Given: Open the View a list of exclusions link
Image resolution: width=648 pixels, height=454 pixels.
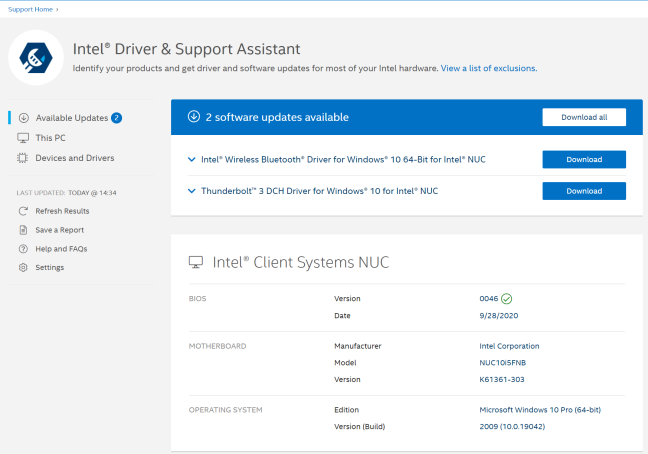Looking at the screenshot, I should point(489,68).
